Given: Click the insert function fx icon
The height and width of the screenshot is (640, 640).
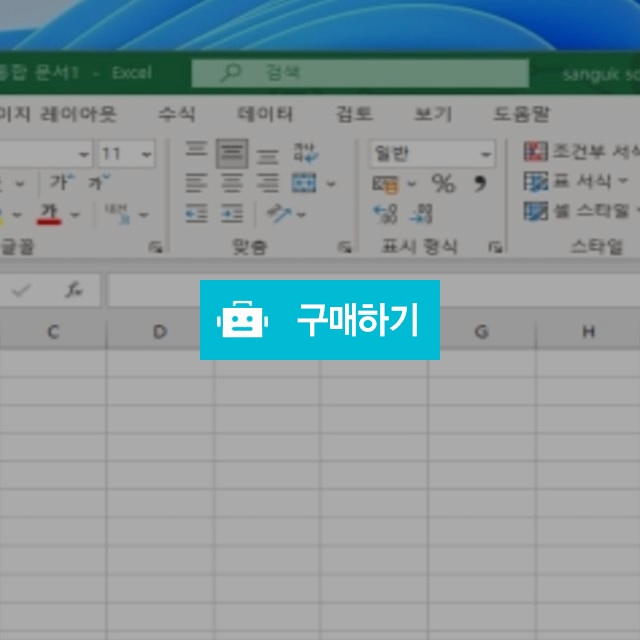Looking at the screenshot, I should pyautogui.click(x=73, y=290).
